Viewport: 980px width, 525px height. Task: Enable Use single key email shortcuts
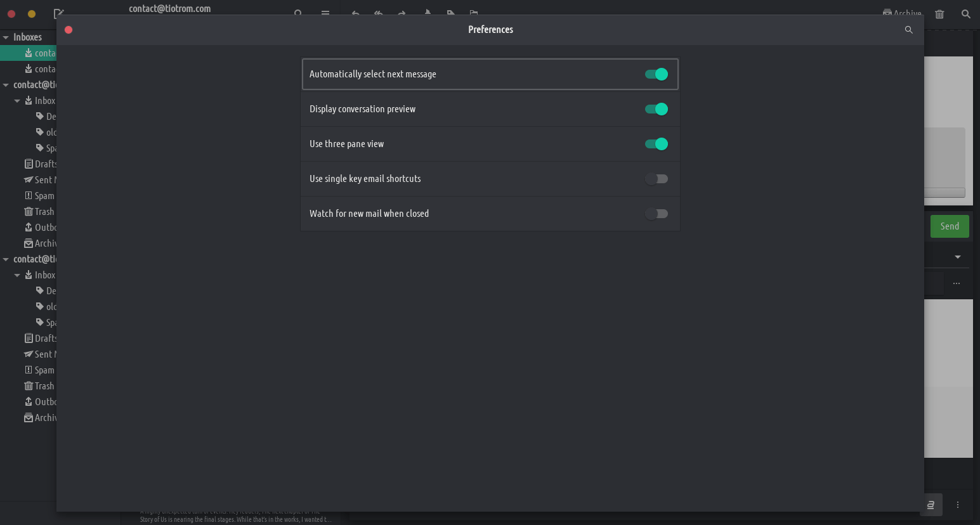[656, 179]
